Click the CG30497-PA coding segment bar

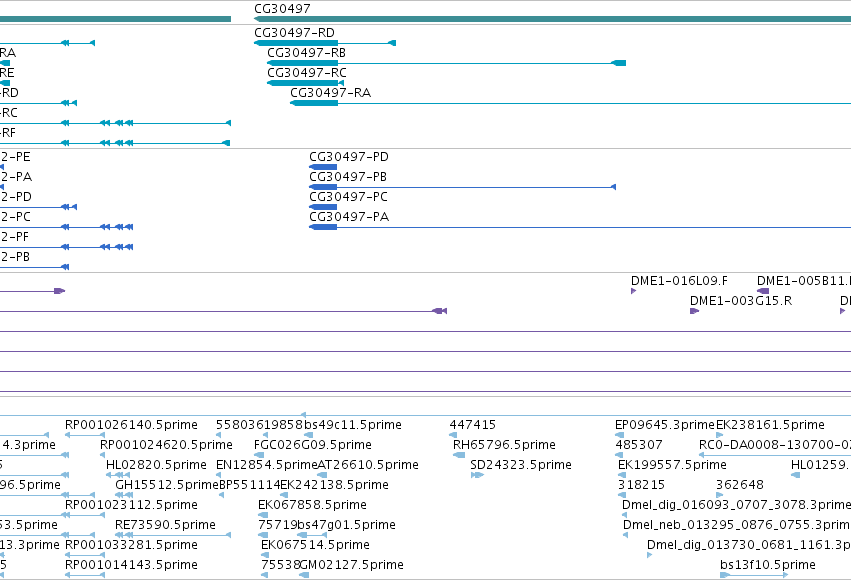coord(323,227)
